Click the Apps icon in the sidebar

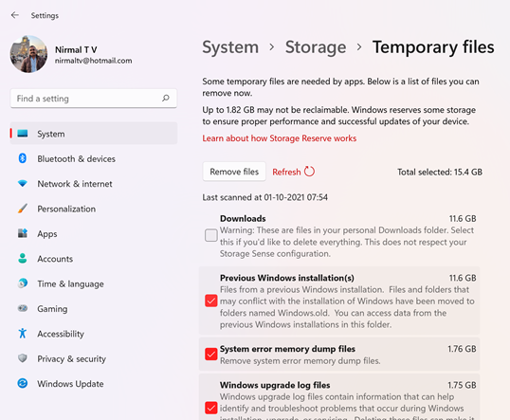click(23, 233)
